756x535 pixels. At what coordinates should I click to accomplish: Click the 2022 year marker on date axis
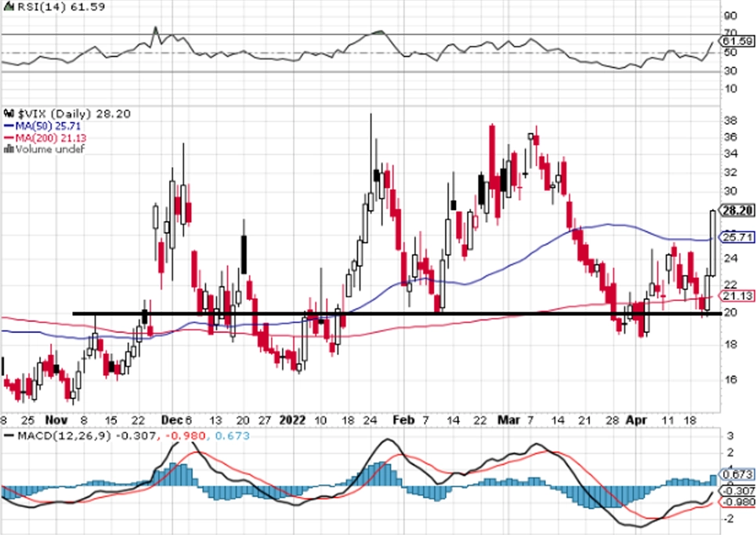(292, 420)
